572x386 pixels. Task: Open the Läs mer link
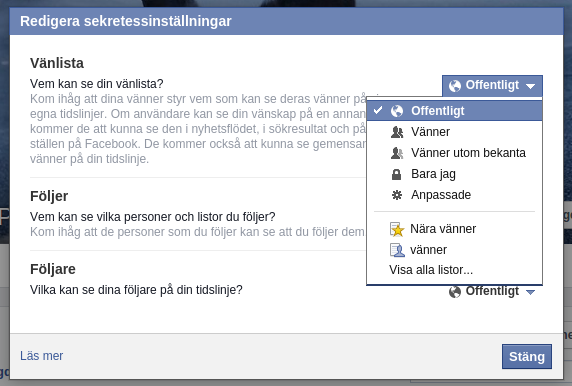(x=42, y=356)
